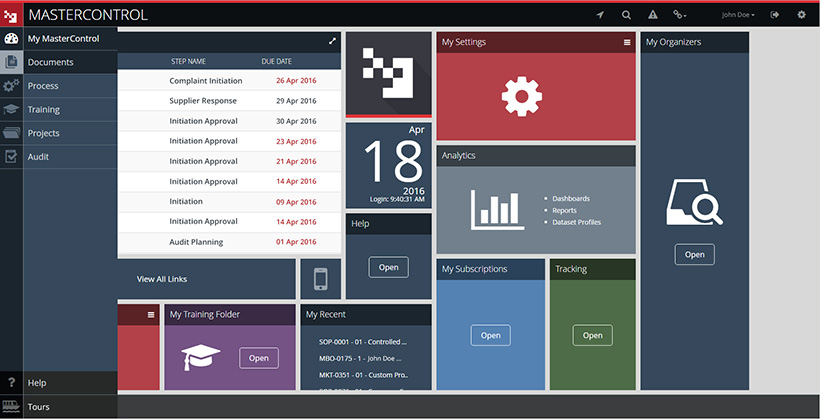Click the large gear in My Settings
This screenshot has width=820, height=419.
coord(521,96)
